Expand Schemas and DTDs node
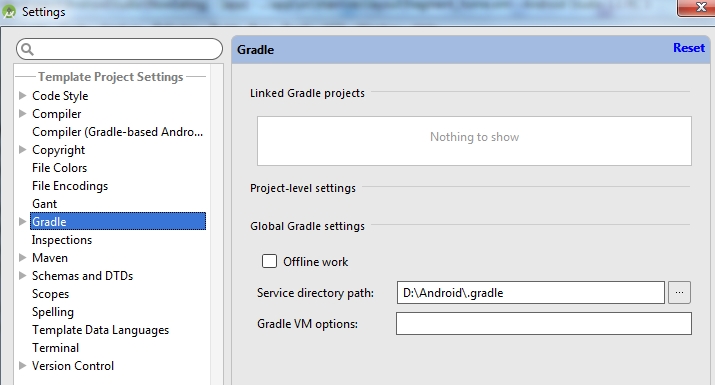715x385 pixels. pyautogui.click(x=22, y=276)
